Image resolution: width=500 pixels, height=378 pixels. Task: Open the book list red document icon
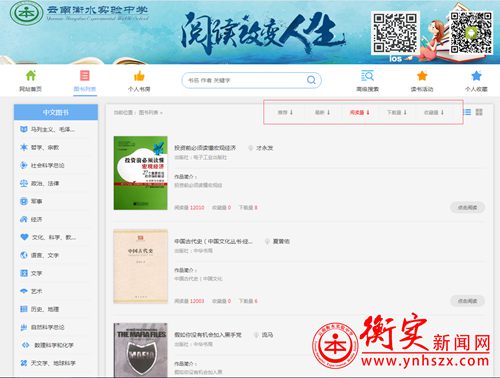85,75
